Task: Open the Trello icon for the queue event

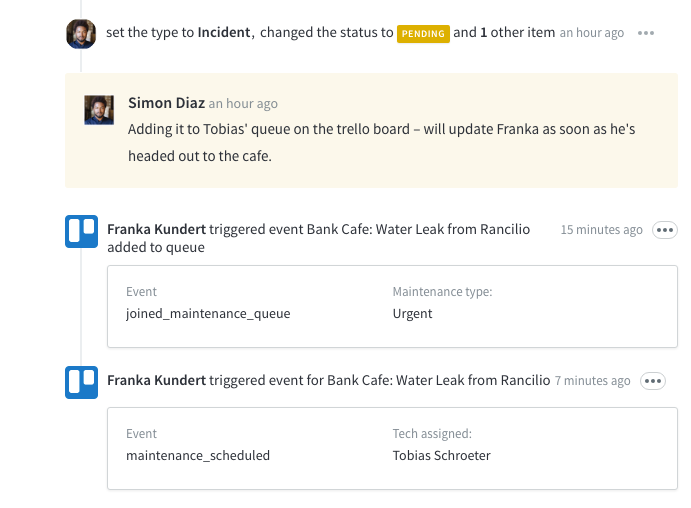Action: (x=82, y=231)
